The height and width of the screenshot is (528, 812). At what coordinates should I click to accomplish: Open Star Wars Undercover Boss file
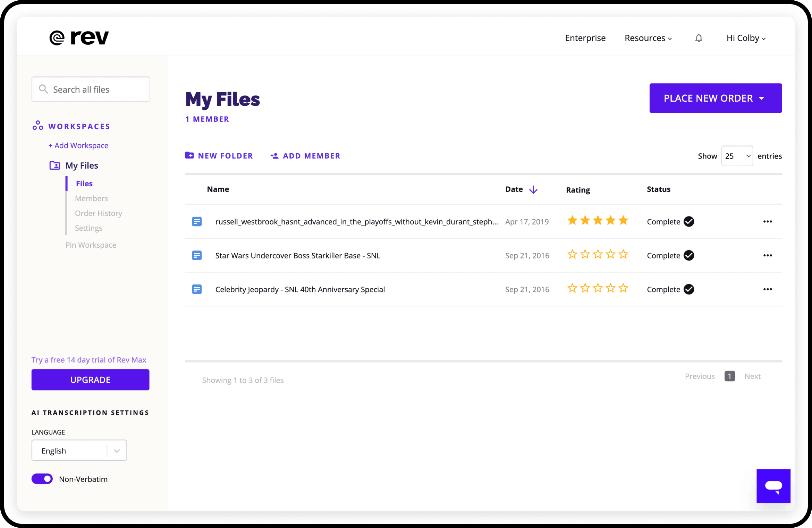click(298, 256)
